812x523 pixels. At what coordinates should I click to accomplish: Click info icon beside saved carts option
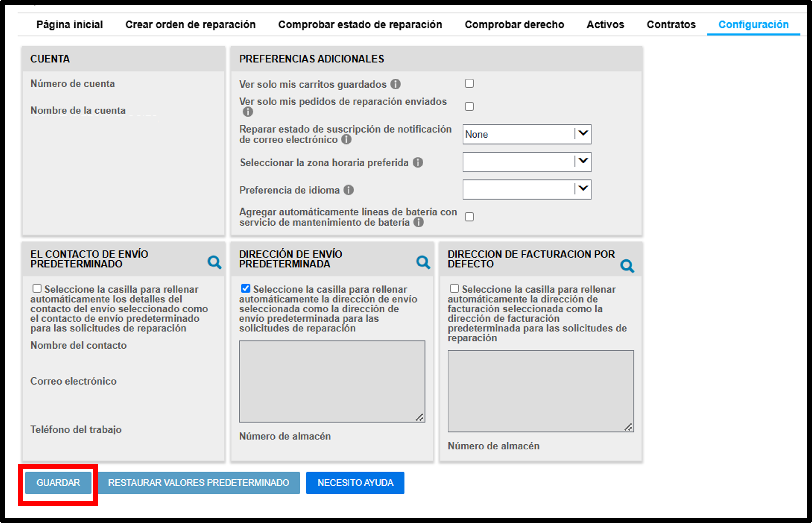[x=395, y=84]
